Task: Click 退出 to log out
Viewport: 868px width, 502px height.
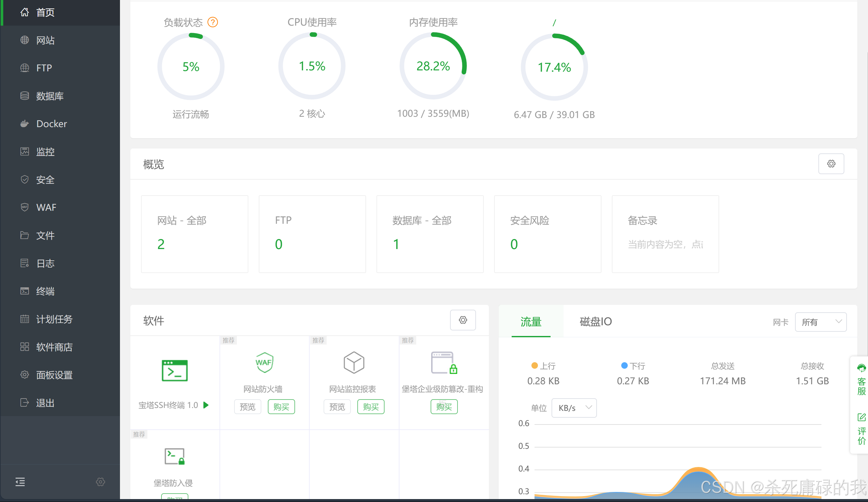Action: click(60, 403)
